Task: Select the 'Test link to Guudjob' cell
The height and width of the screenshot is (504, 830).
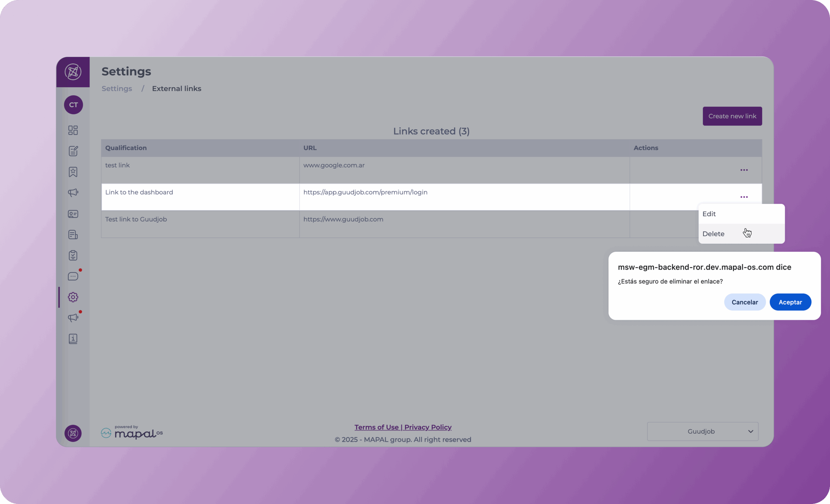Action: [x=200, y=224]
